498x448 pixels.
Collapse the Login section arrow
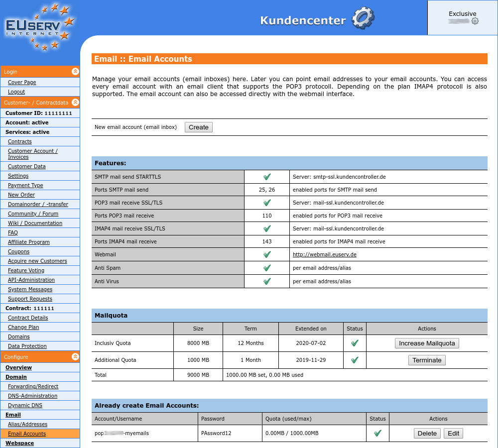click(75, 72)
